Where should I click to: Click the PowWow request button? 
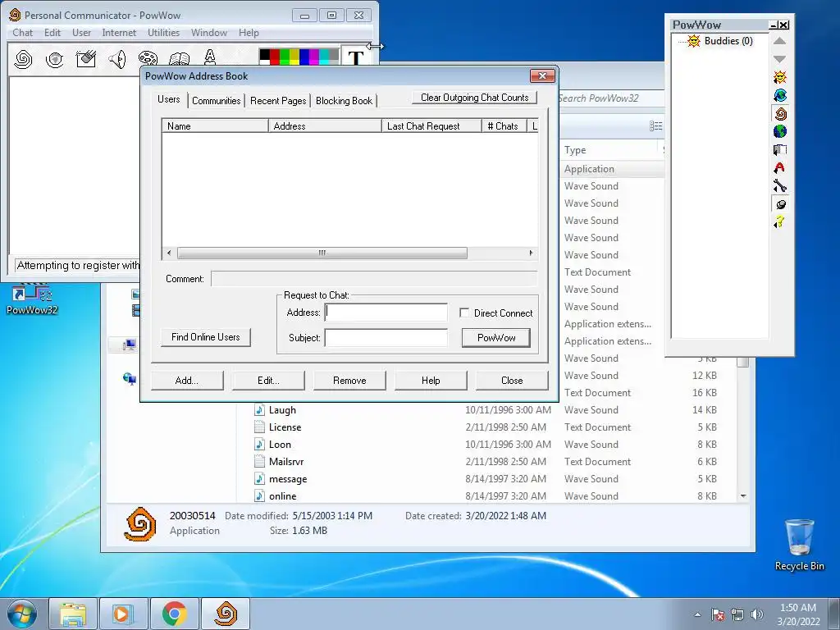[x=496, y=338]
